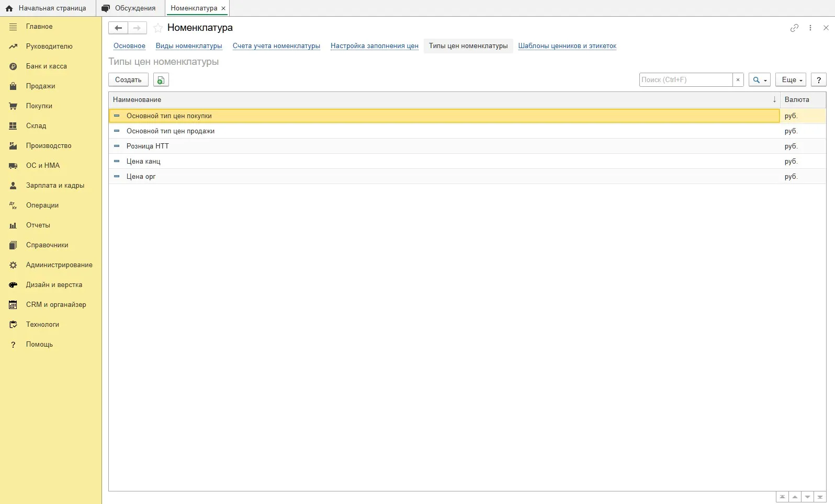This screenshot has width=835, height=504.
Task: Open Продажи section in sidebar
Action: [40, 86]
